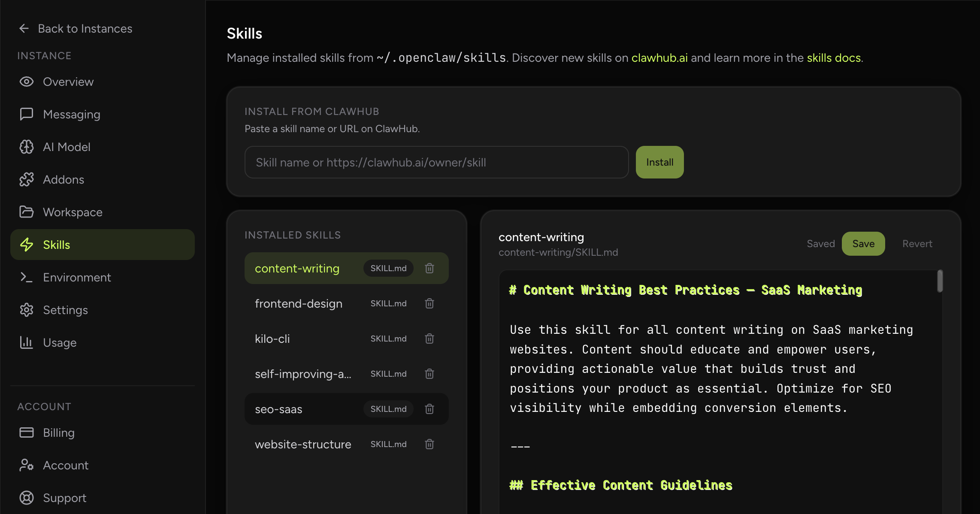
Task: Select the content-writing installed skill
Action: 297,268
